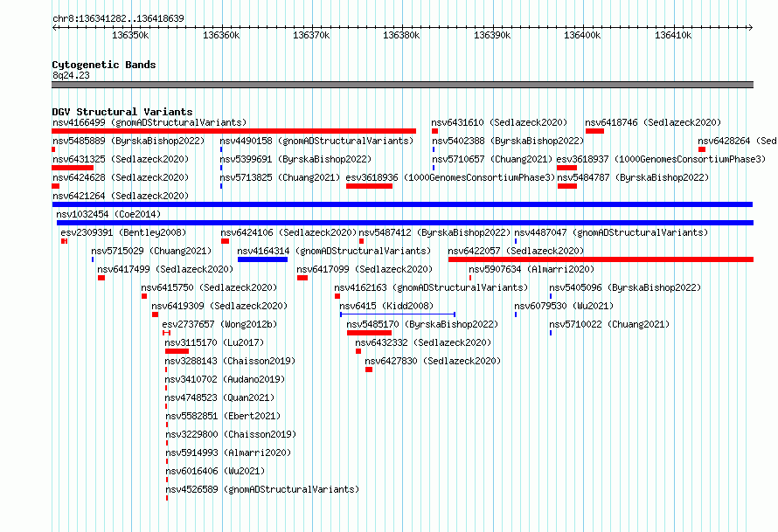Click nsv5713825 (Chuang2021) label
This screenshot has width=778, height=532.
[x=280, y=177]
